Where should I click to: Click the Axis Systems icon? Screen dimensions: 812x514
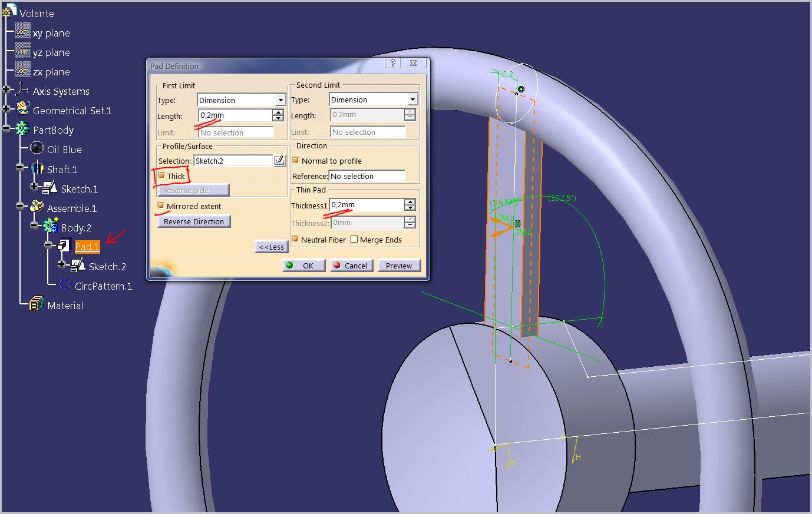point(22,89)
